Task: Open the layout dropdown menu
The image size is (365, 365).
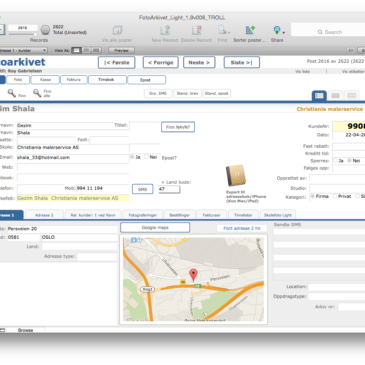Action: click(x=23, y=50)
